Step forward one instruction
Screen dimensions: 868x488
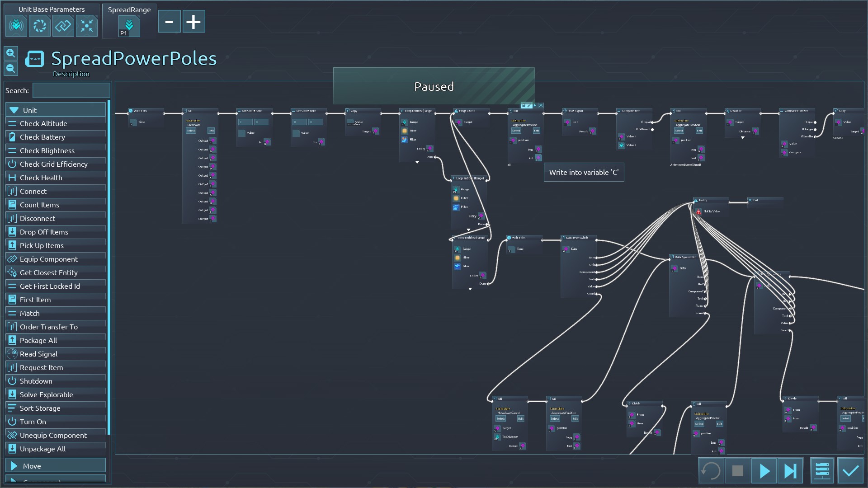point(790,471)
